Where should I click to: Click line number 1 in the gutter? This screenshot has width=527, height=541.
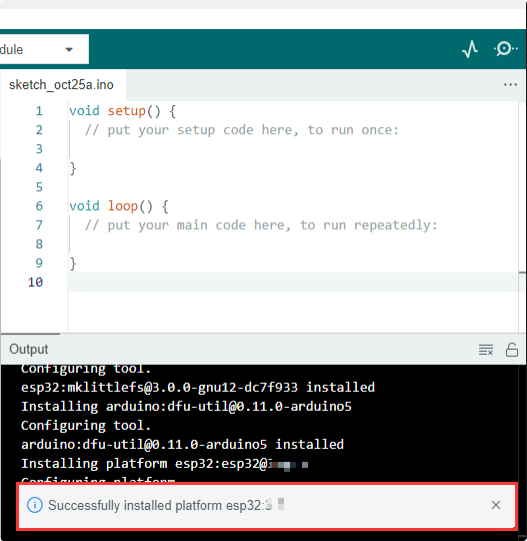pyautogui.click(x=39, y=111)
